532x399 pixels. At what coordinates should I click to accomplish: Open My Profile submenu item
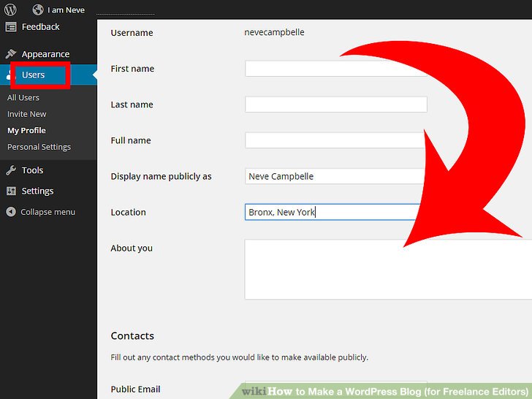[x=26, y=131]
